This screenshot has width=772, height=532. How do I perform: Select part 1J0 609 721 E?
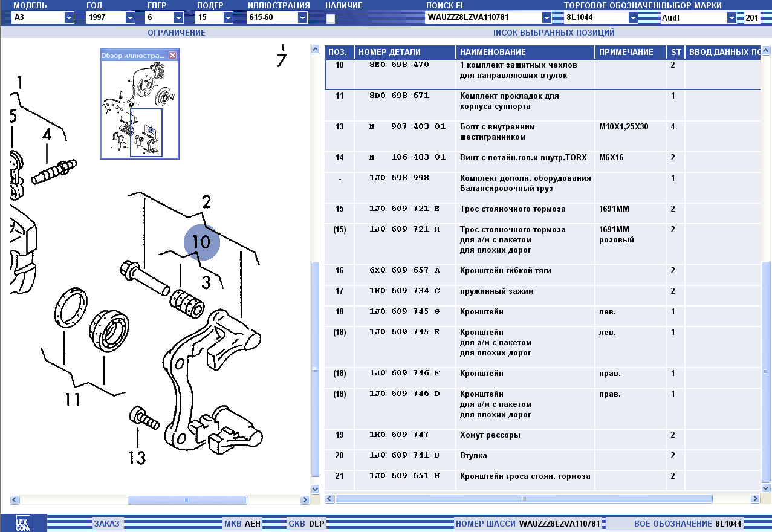[x=404, y=209]
